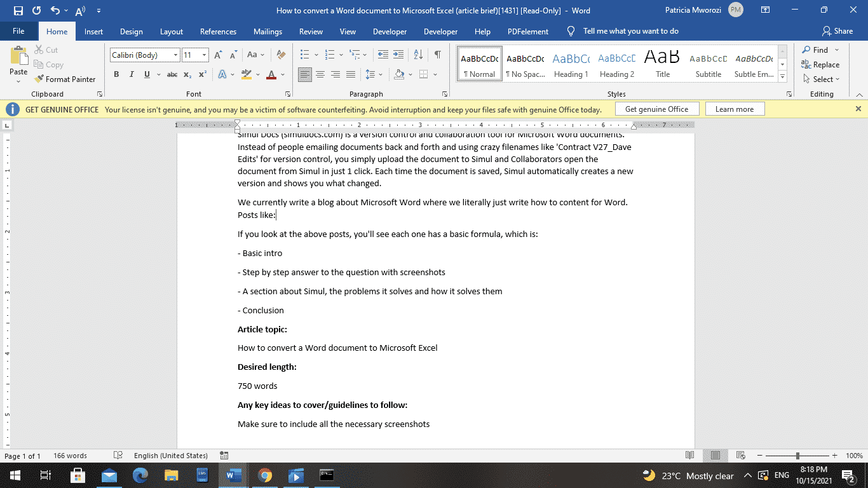
Task: Expand the Styles gallery more arrow
Action: coord(783,77)
